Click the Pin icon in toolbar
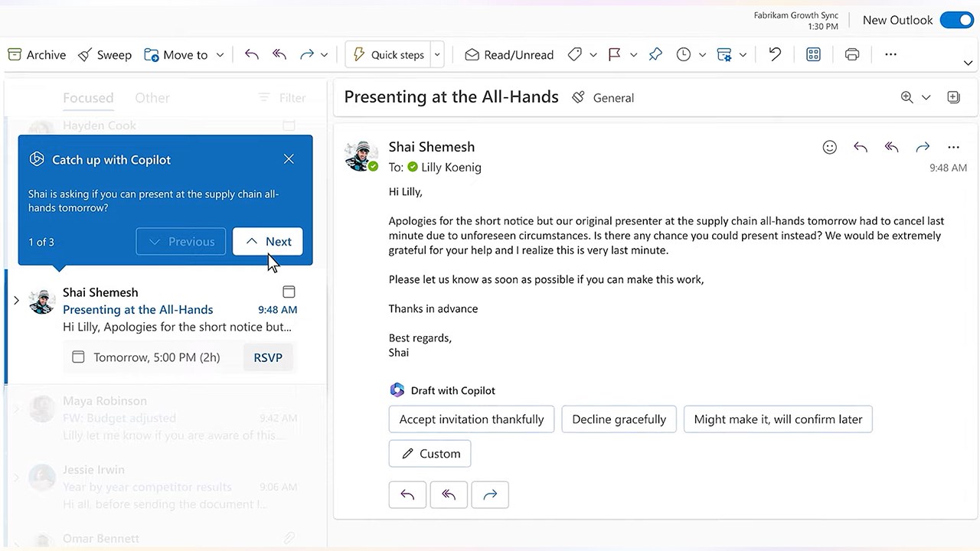The image size is (980, 551). (x=655, y=54)
